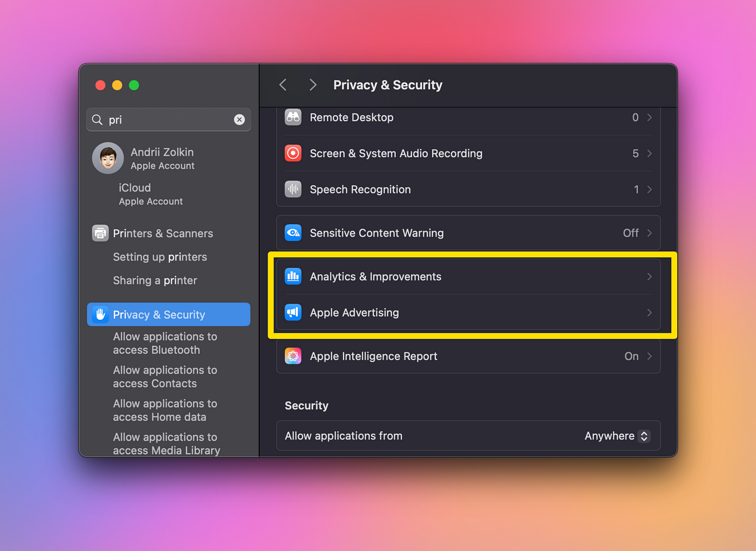This screenshot has height=551, width=756.
Task: Open the Screen & System Audio Recording chevron
Action: [x=649, y=153]
